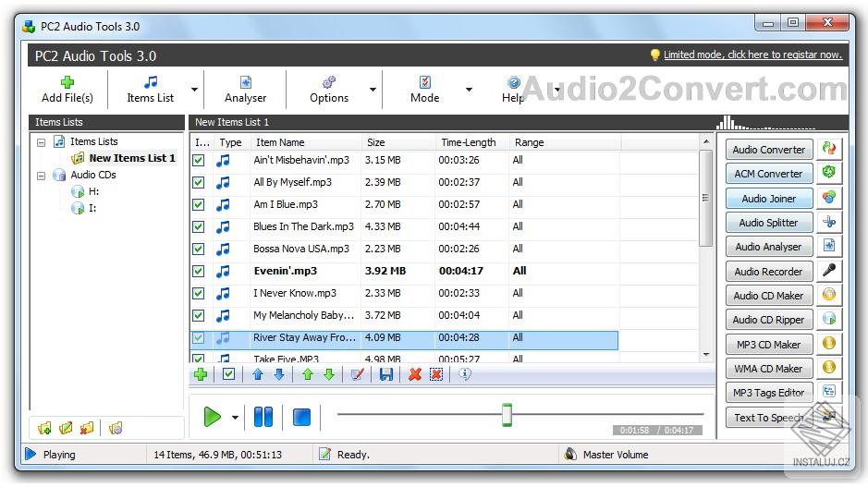Click the Audio CD Ripper disc icon
Image resolution: width=868 pixels, height=487 pixels.
click(x=828, y=318)
